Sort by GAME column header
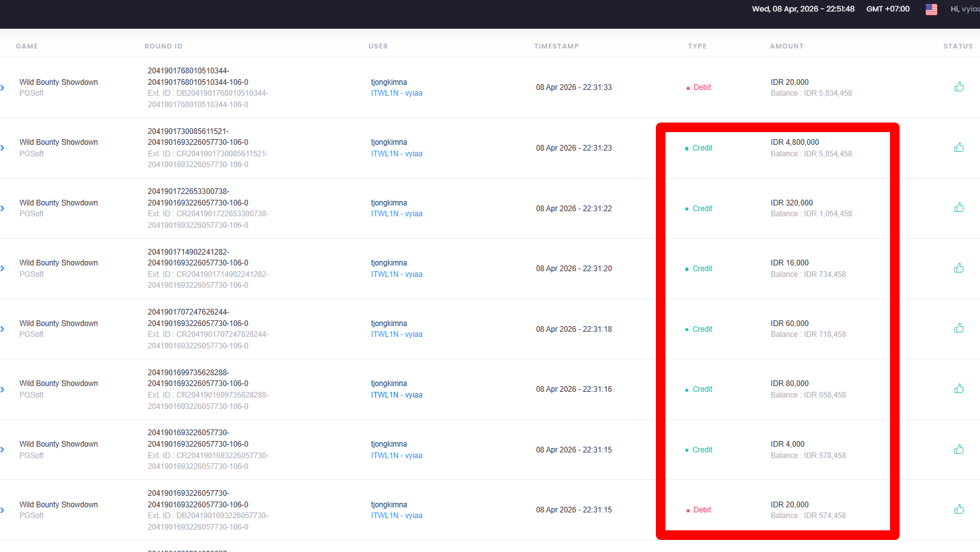The width and height of the screenshot is (980, 552). point(27,46)
